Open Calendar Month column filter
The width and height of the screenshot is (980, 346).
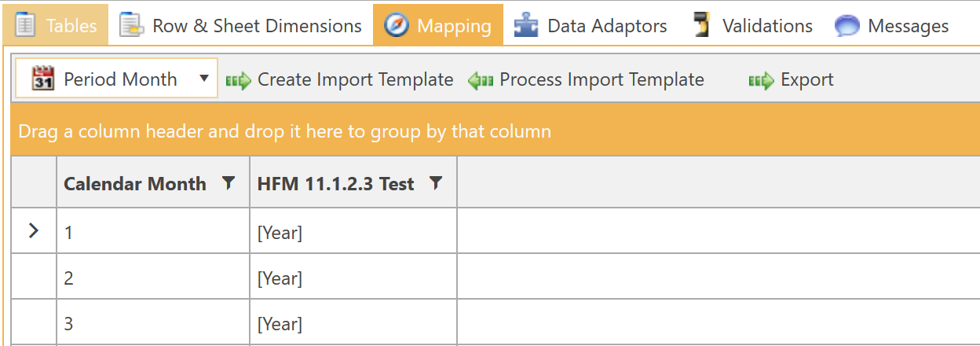click(228, 183)
